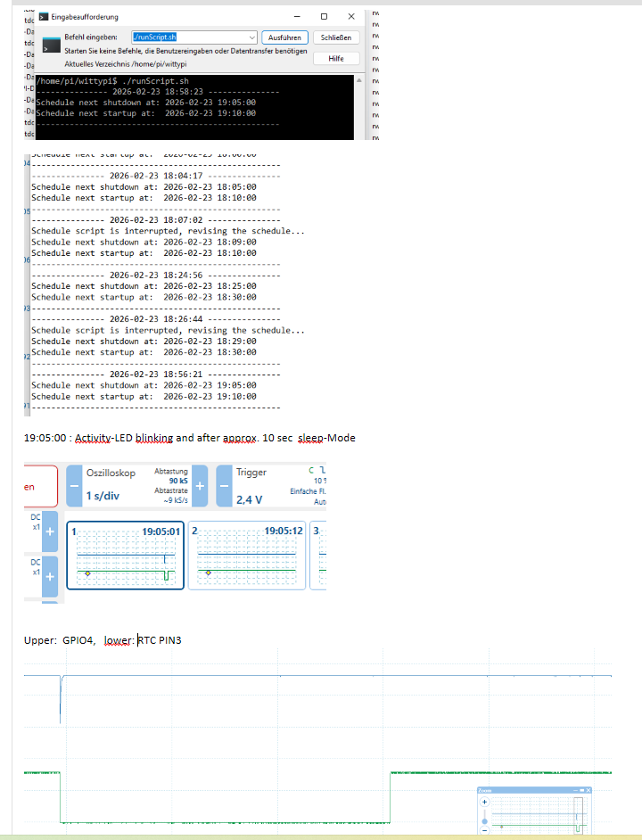Click the log timestamp '2026-02-23 18:24:56'
Screen dimensions: 642x840
(156, 275)
